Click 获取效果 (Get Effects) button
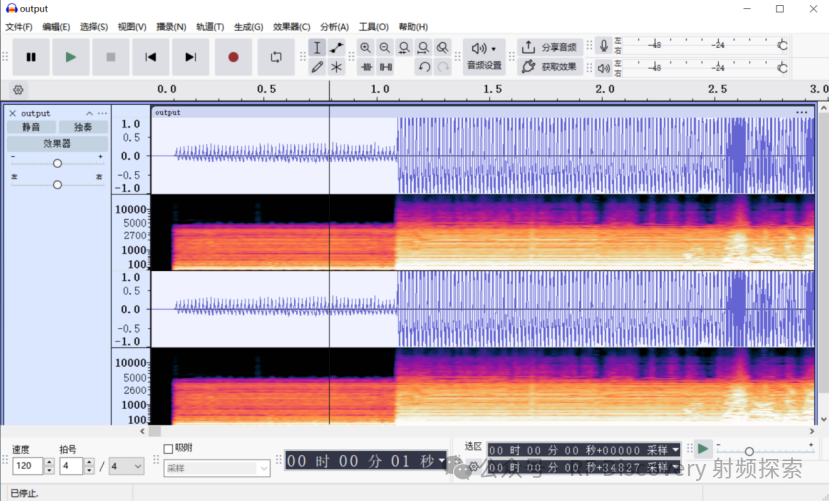This screenshot has height=501, width=829. pyautogui.click(x=549, y=67)
